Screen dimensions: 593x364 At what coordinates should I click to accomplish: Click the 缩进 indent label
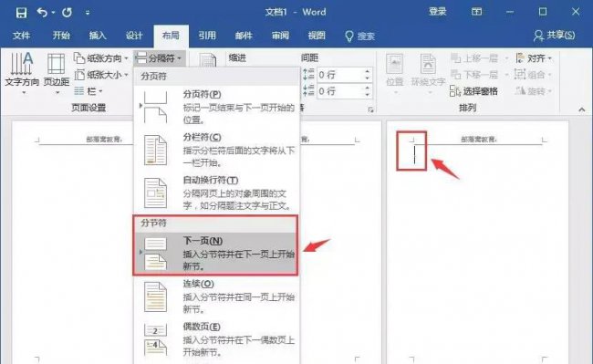[x=237, y=57]
